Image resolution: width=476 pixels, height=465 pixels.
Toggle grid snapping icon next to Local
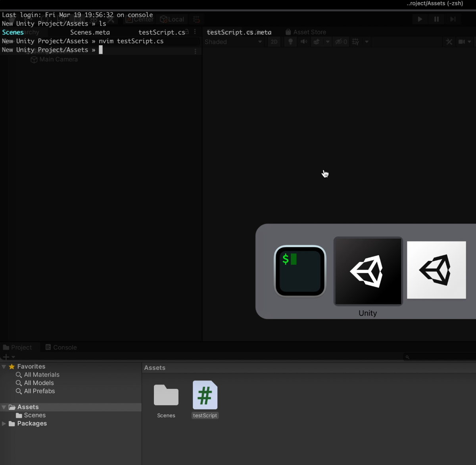[196, 19]
